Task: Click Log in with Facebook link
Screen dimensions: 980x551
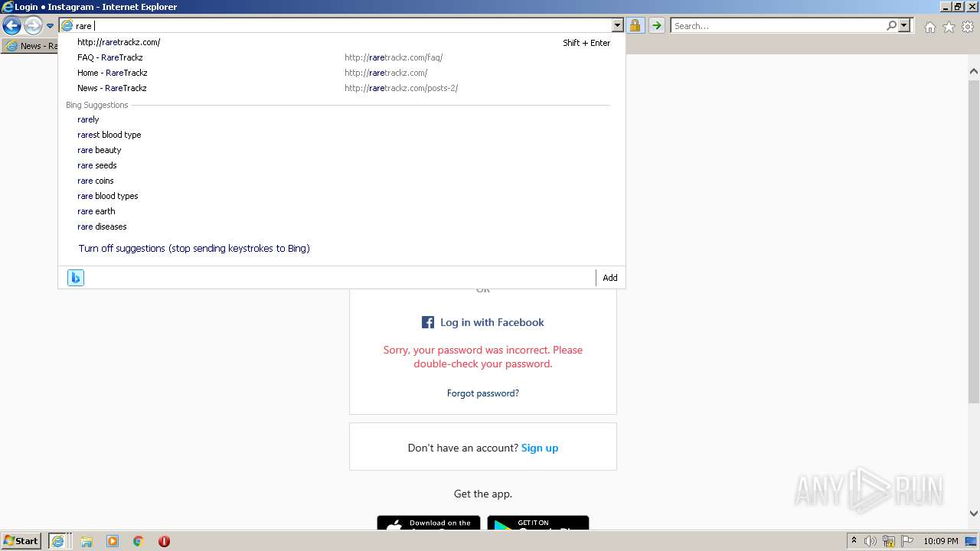Action: click(x=492, y=322)
